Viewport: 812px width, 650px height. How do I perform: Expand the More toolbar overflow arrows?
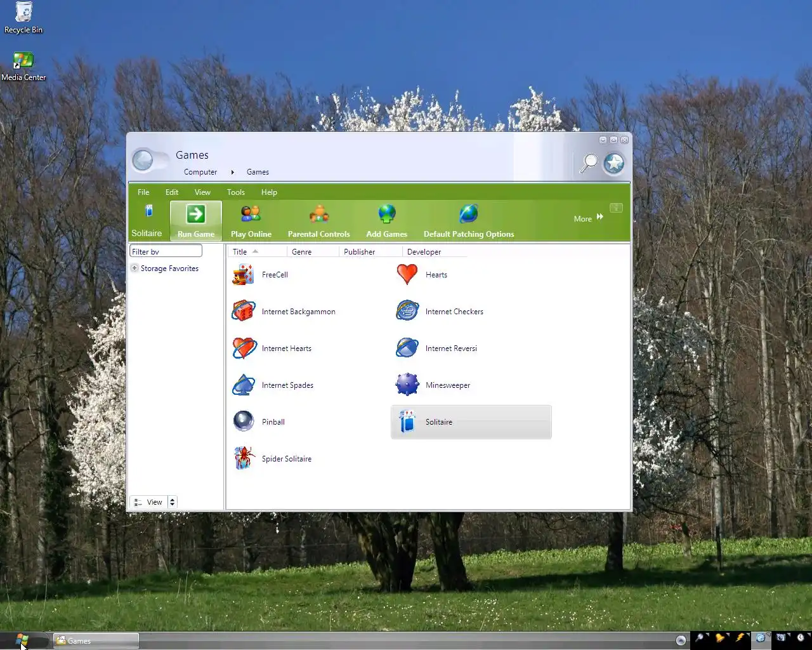(600, 217)
